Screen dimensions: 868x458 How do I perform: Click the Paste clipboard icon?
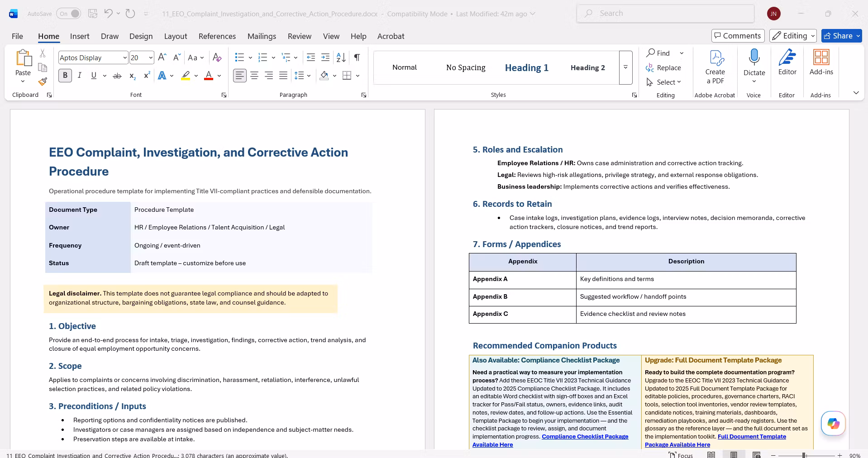coord(23,58)
